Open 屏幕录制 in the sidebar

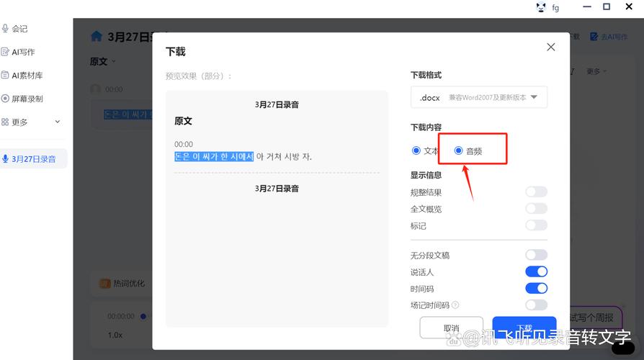(27, 99)
